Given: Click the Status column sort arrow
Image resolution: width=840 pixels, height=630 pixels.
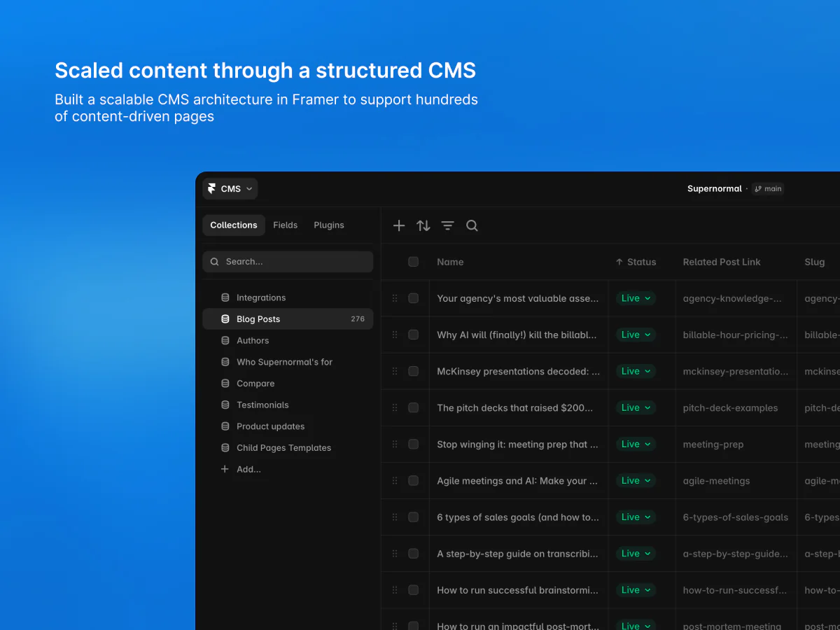Looking at the screenshot, I should tap(619, 262).
